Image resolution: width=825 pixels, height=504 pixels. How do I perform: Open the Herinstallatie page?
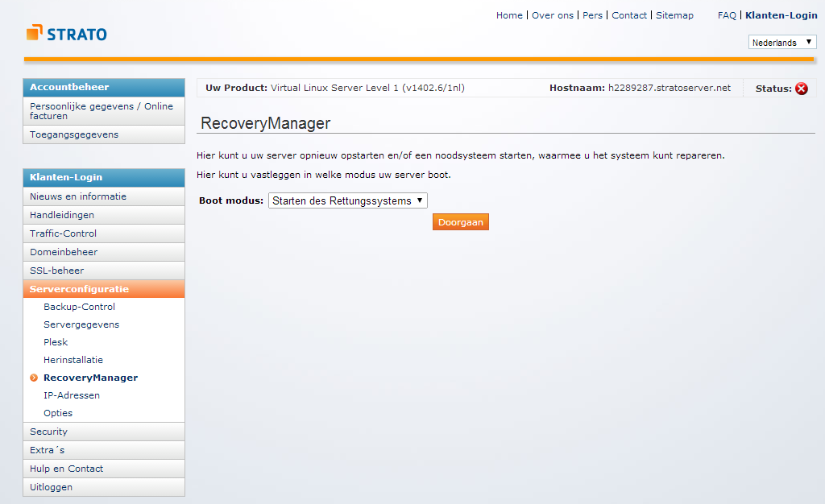(73, 360)
